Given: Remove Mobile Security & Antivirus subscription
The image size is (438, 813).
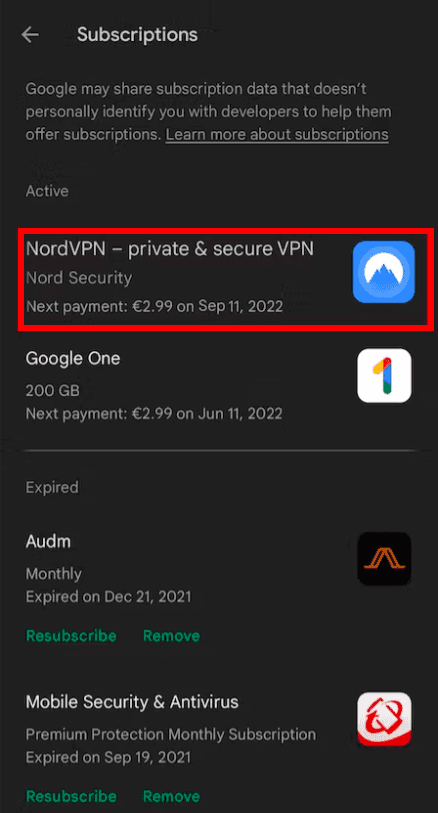Looking at the screenshot, I should pyautogui.click(x=172, y=796).
